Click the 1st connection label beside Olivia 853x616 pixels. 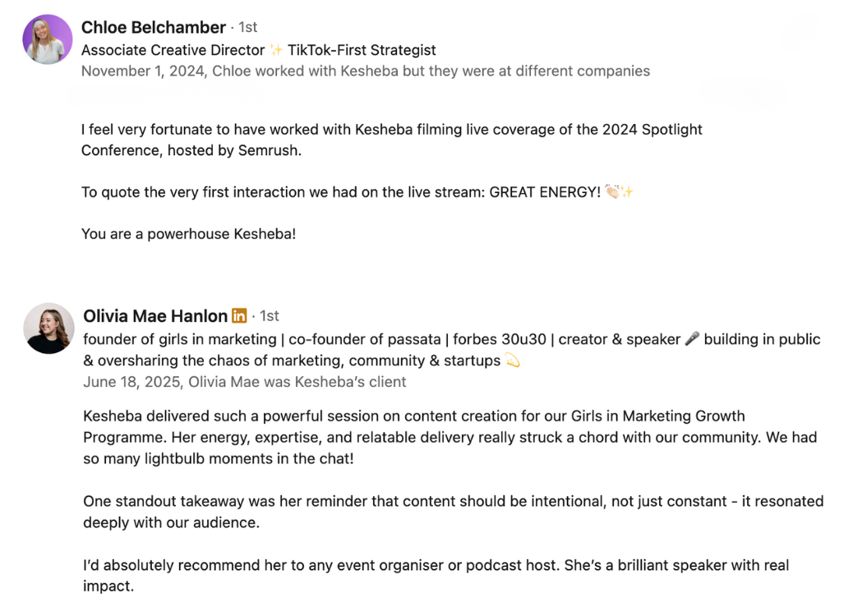tap(270, 316)
